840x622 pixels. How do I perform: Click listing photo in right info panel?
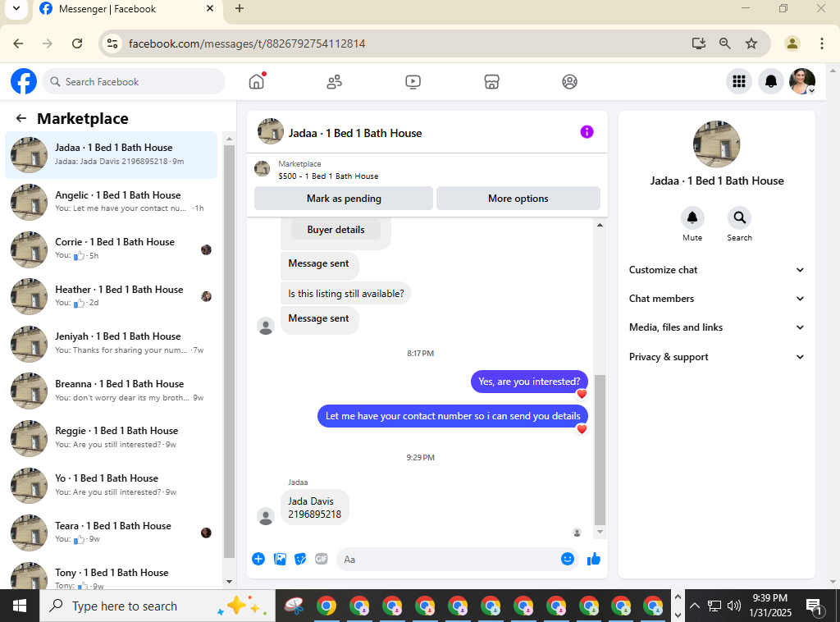716,144
